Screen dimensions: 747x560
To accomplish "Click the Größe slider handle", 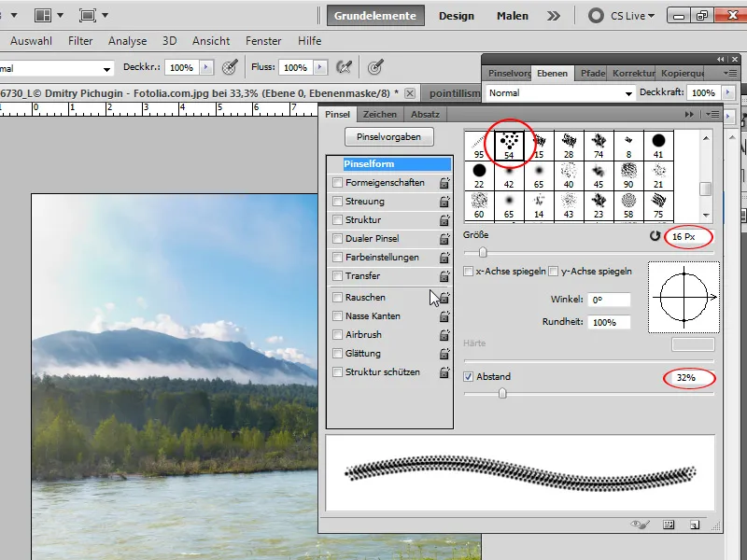I will [483, 252].
